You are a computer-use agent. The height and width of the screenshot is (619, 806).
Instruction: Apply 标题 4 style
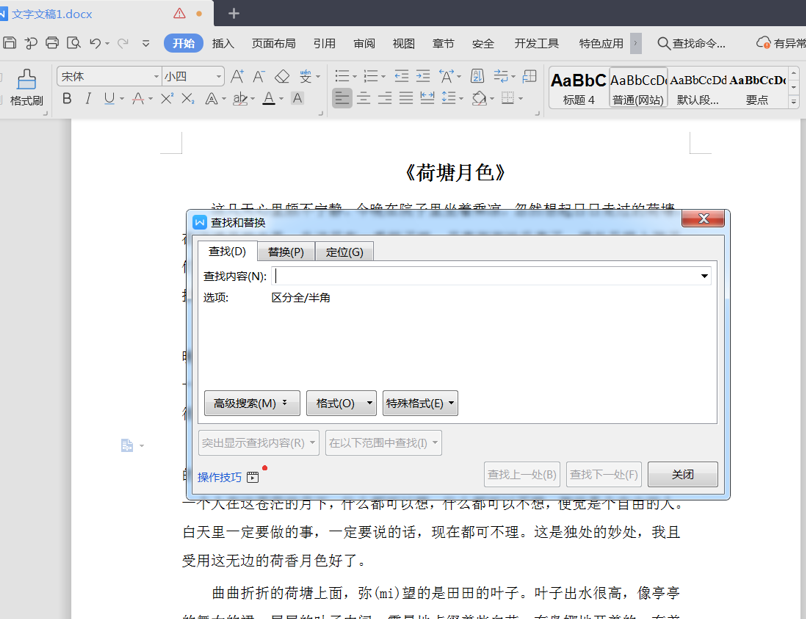(579, 87)
